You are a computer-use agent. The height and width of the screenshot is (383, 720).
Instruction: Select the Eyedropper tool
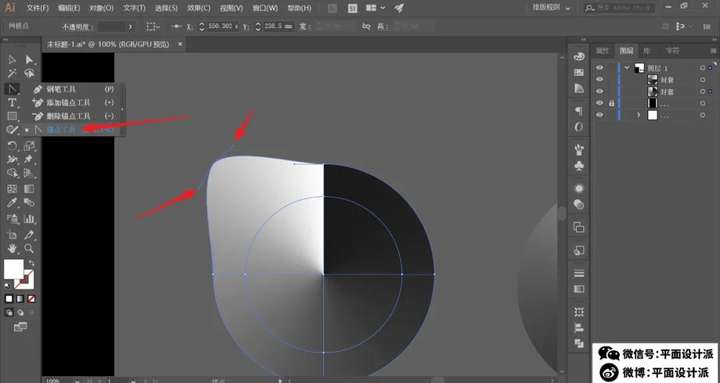click(x=12, y=203)
